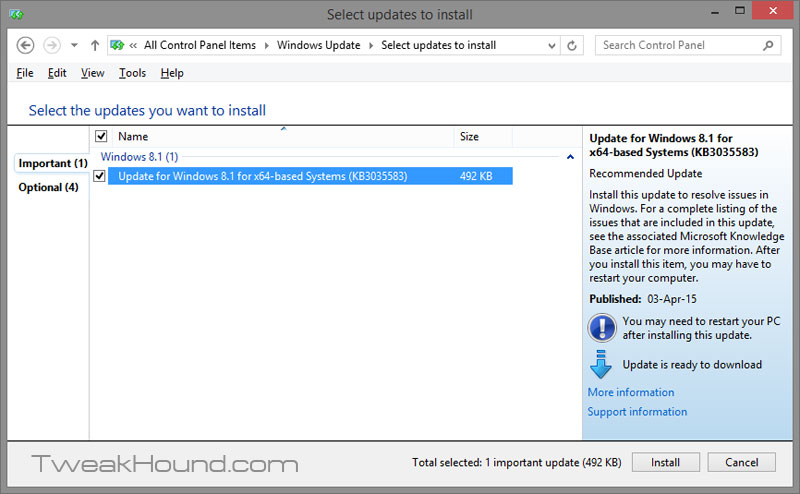
Task: Close the Select updates to install window
Action: 773,10
